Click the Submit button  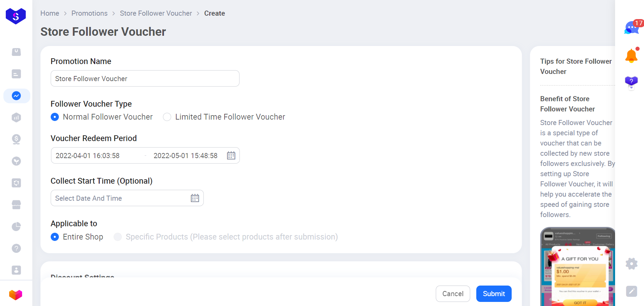click(x=494, y=294)
